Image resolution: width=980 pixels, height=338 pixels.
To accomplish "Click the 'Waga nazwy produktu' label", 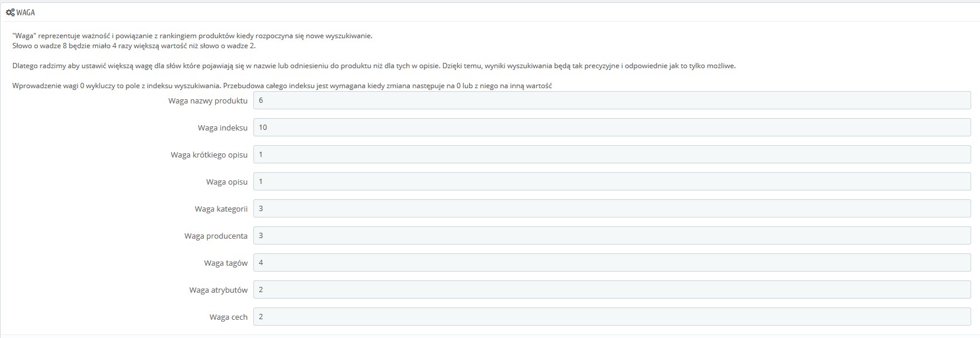I will click(x=208, y=101).
